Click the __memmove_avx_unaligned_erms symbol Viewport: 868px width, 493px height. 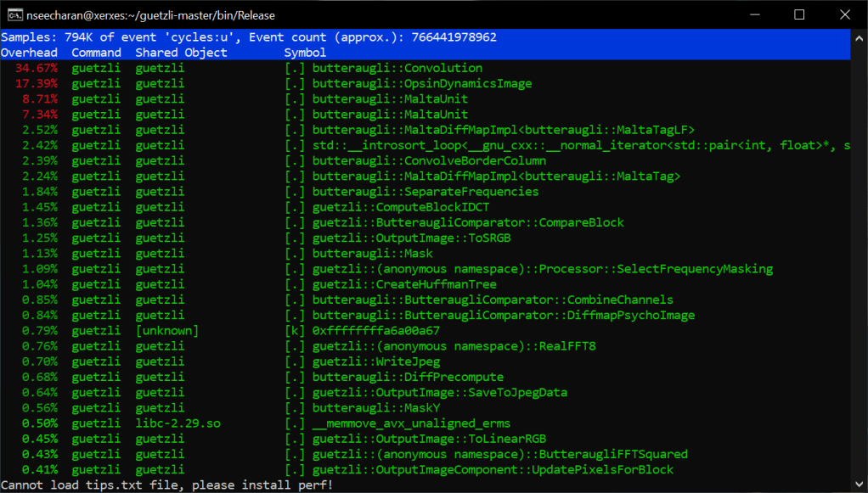click(x=411, y=423)
